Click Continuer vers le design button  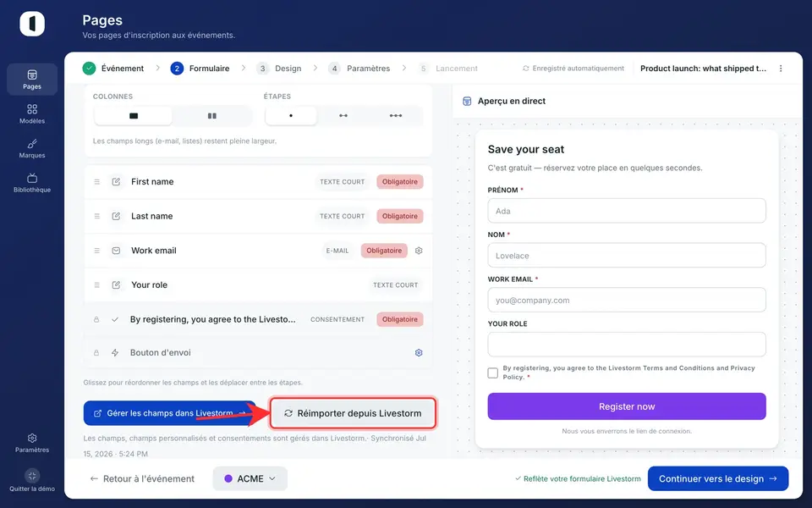(718, 478)
